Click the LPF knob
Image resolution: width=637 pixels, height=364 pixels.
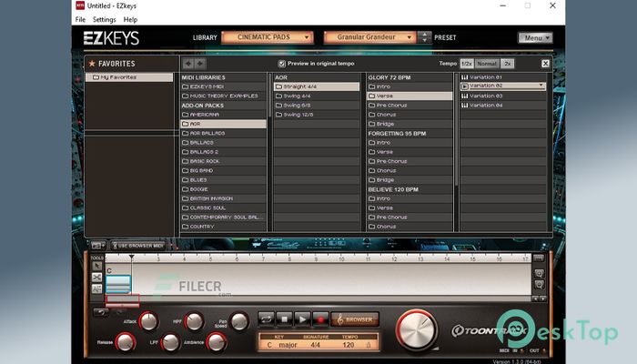pos(171,342)
